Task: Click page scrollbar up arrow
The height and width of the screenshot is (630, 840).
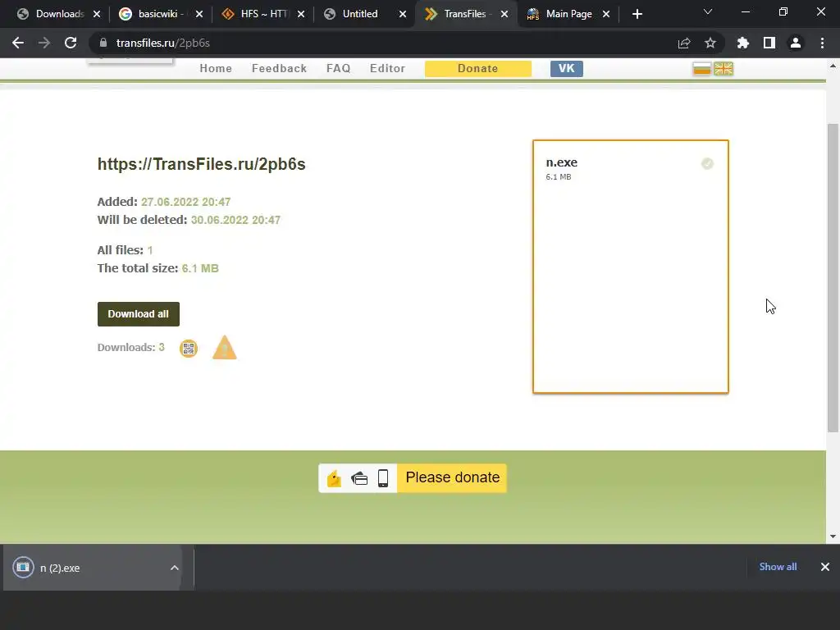Action: [x=833, y=66]
